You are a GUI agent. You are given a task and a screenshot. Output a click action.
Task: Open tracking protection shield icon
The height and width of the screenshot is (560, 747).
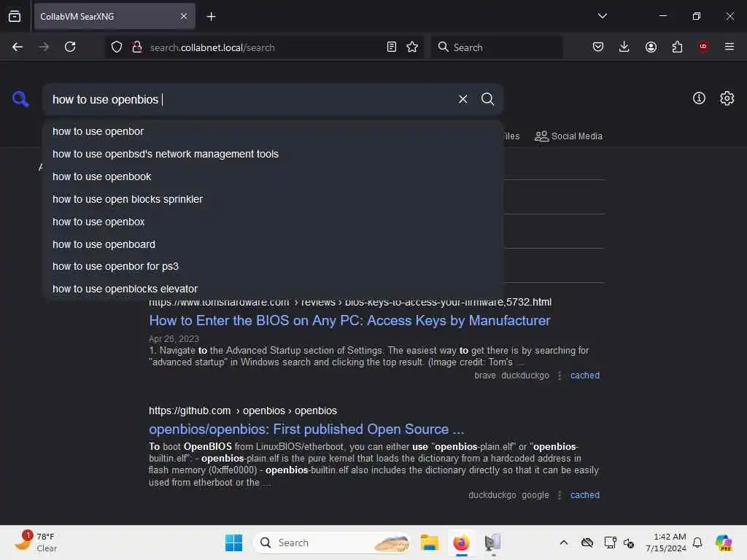point(117,47)
